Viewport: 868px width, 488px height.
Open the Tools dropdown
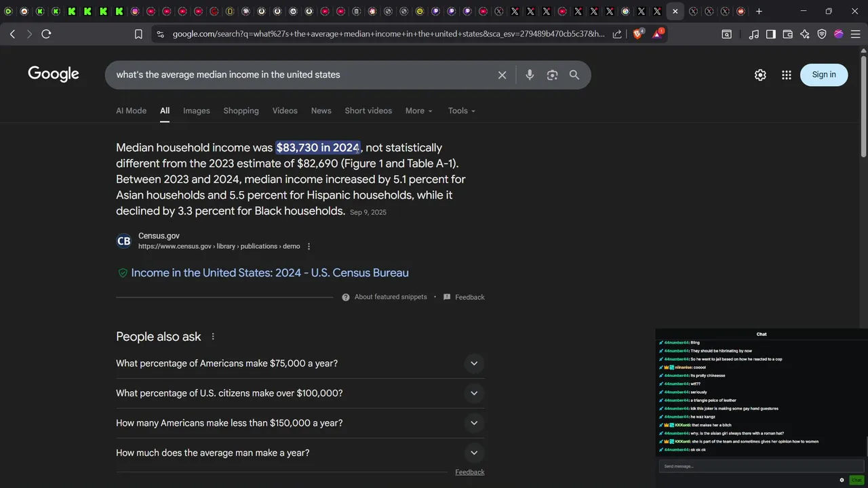[x=461, y=110]
